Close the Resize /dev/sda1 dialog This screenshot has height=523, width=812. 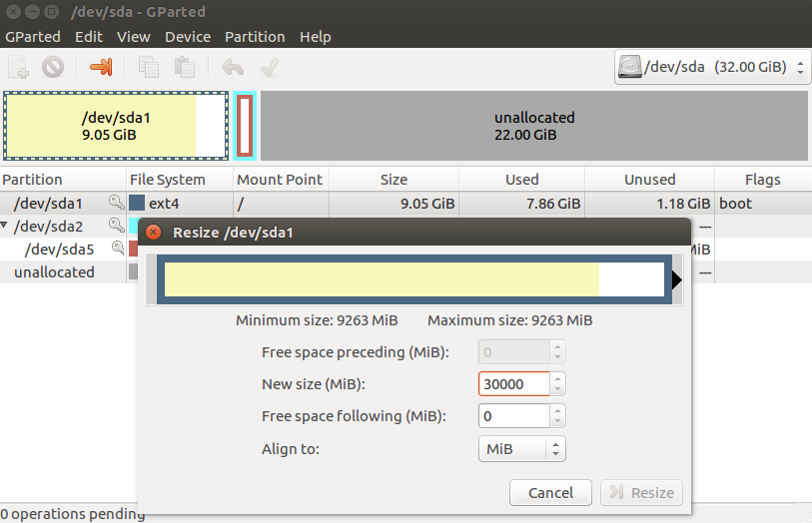coord(153,232)
